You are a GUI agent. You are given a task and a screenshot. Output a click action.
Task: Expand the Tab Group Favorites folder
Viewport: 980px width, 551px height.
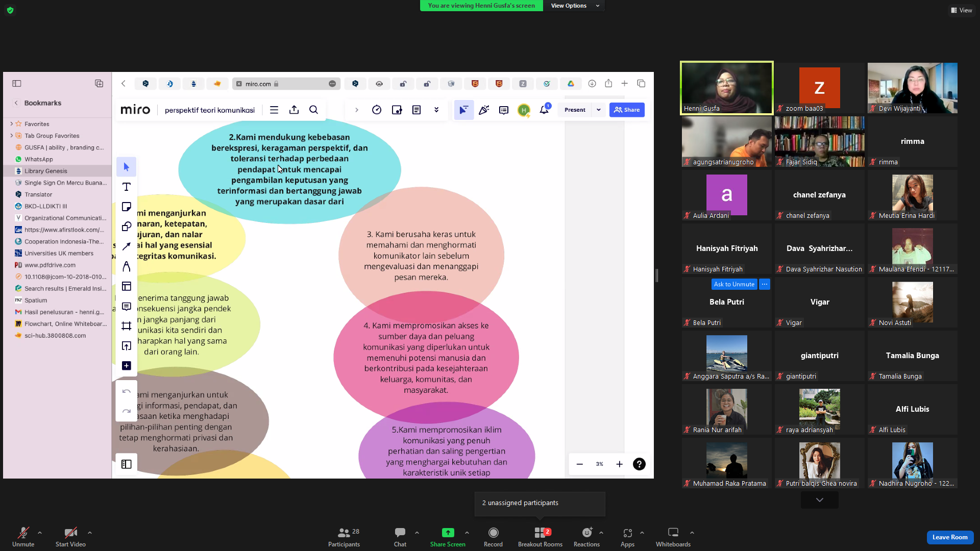tap(11, 136)
